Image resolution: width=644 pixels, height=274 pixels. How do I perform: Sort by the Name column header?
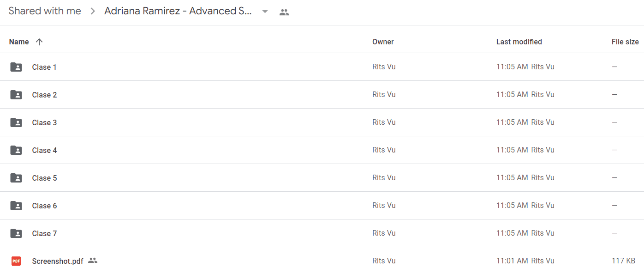pos(19,42)
